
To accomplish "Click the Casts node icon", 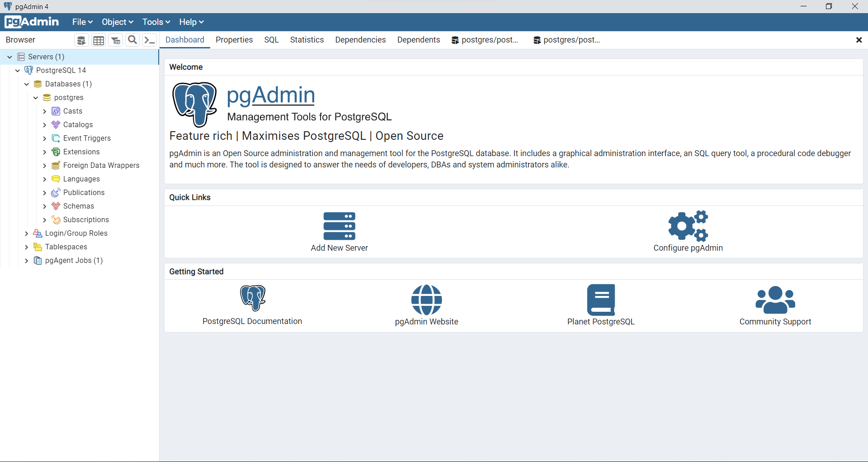I will tap(56, 111).
